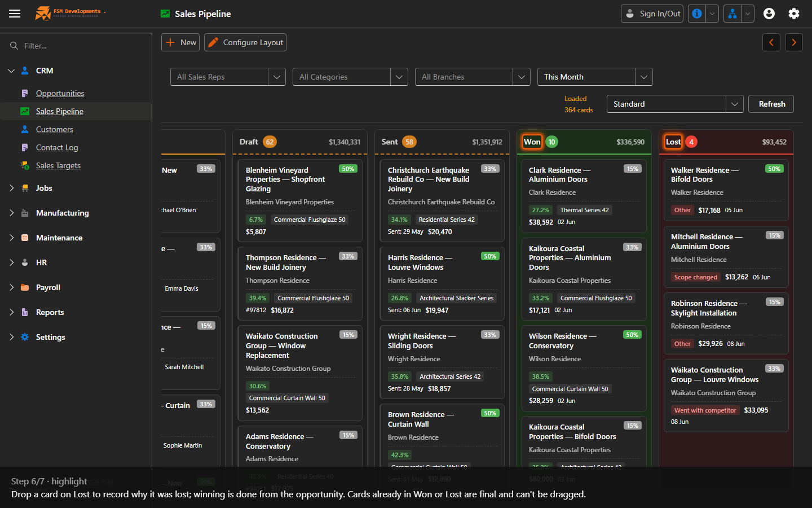
Task: Click Configure Layout
Action: pos(245,42)
